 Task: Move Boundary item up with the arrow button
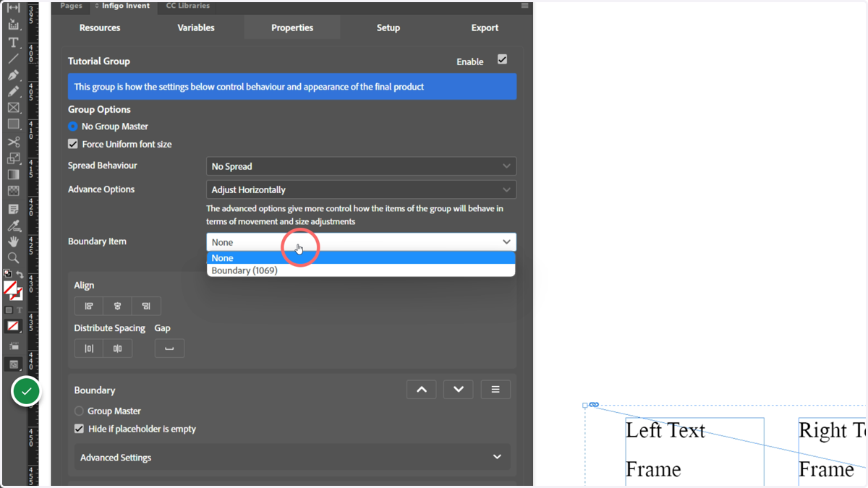(x=422, y=390)
